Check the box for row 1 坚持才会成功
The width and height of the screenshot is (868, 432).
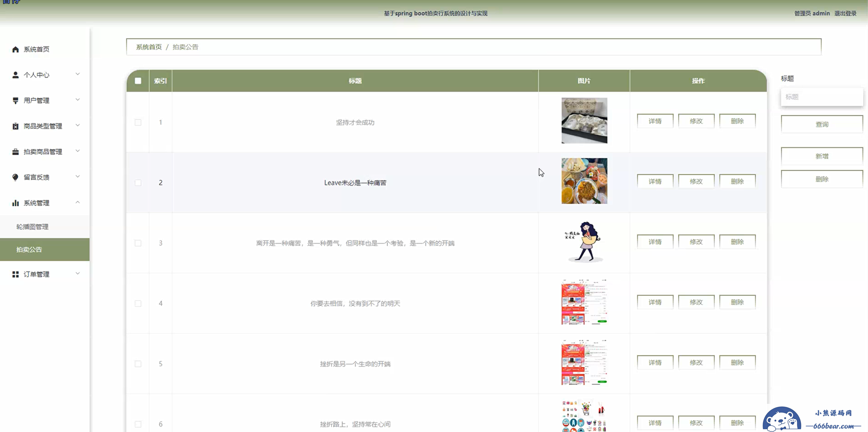pos(138,122)
